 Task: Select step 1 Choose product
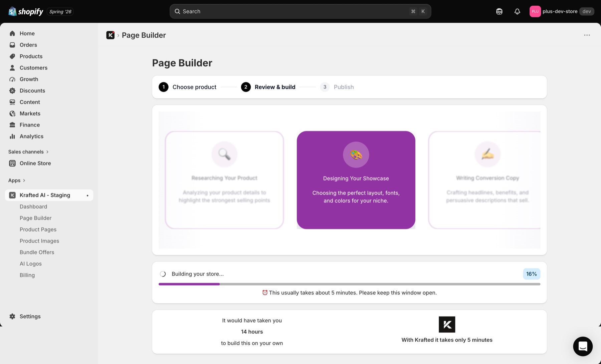pos(187,87)
